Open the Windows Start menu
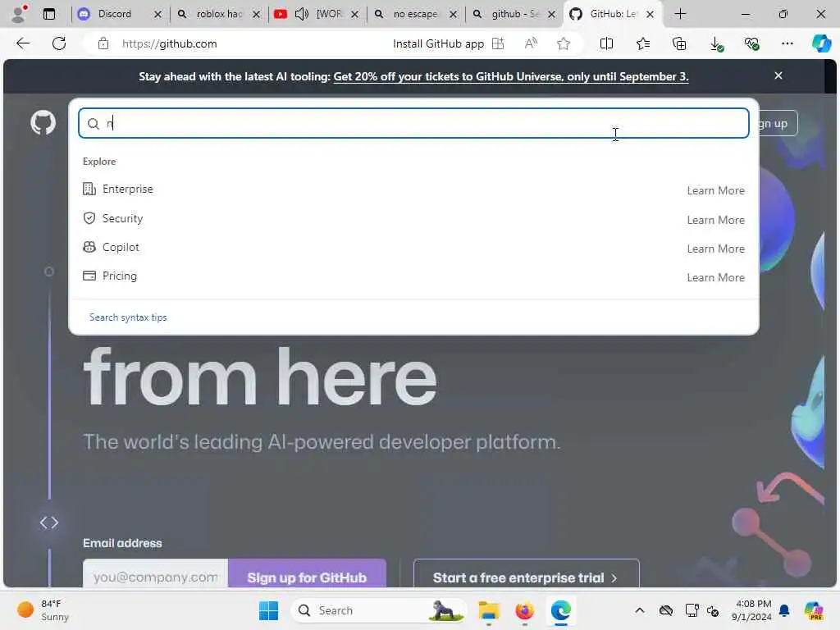This screenshot has height=630, width=840. point(268,610)
